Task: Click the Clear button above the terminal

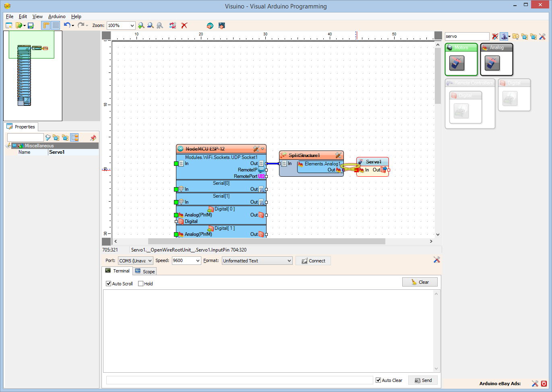Action: [420, 282]
